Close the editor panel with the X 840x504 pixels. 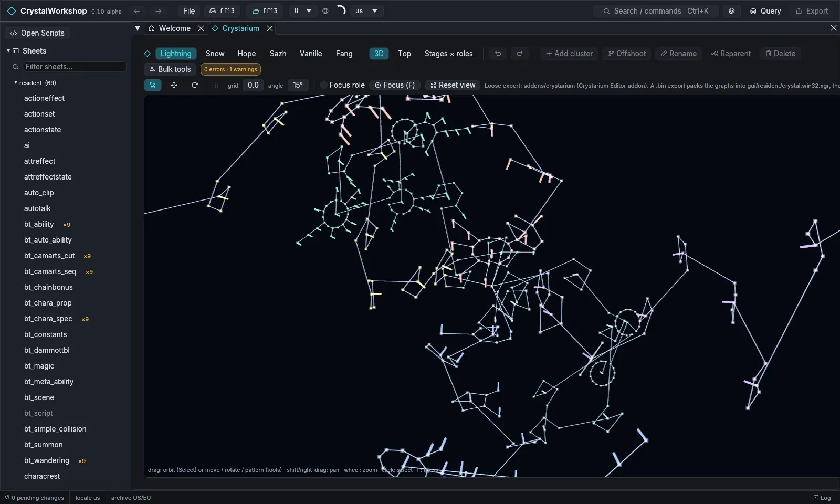(x=833, y=28)
